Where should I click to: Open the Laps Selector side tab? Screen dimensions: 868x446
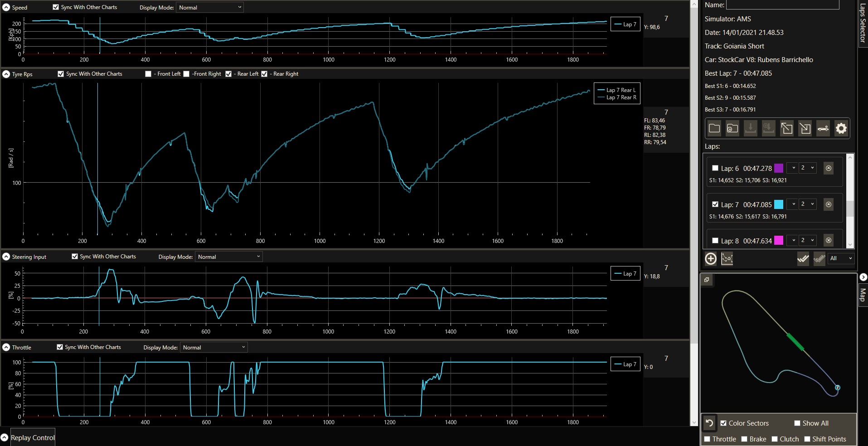(863, 23)
